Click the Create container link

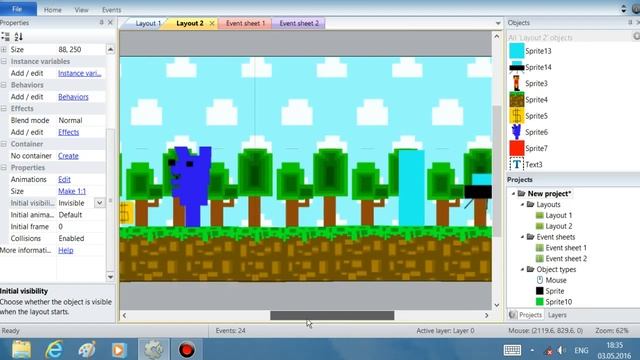pos(68,156)
